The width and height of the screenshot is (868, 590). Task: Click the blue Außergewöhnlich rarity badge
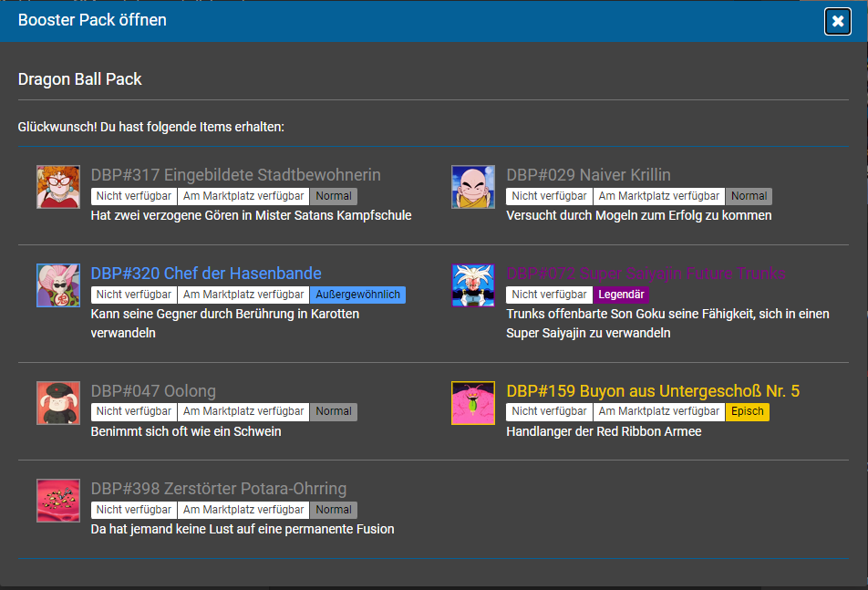(x=357, y=295)
